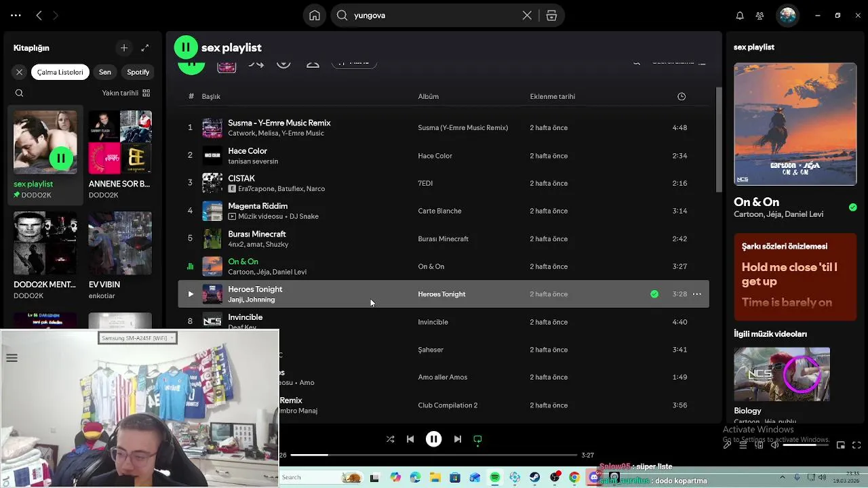Play the Biology related music video
Screen dimensions: 868x488
[782, 374]
